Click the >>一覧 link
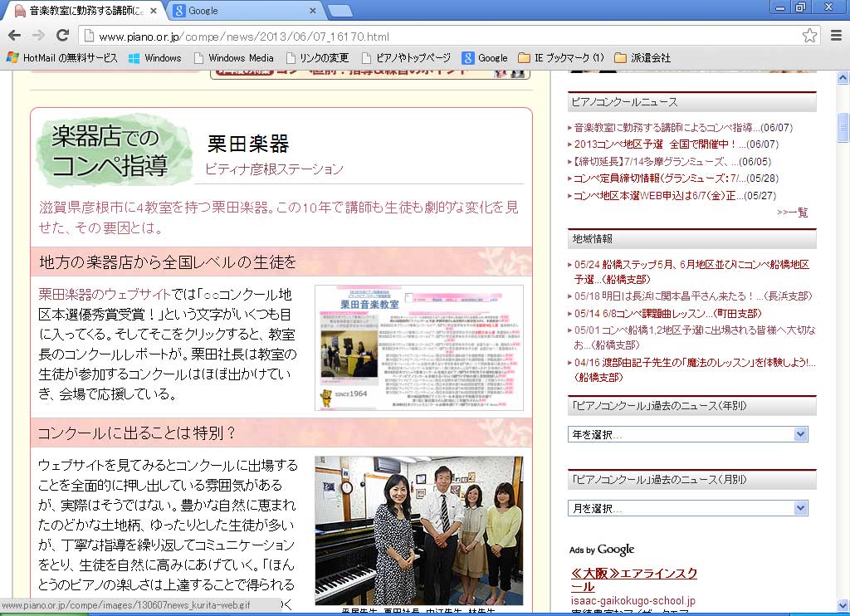 (x=793, y=213)
